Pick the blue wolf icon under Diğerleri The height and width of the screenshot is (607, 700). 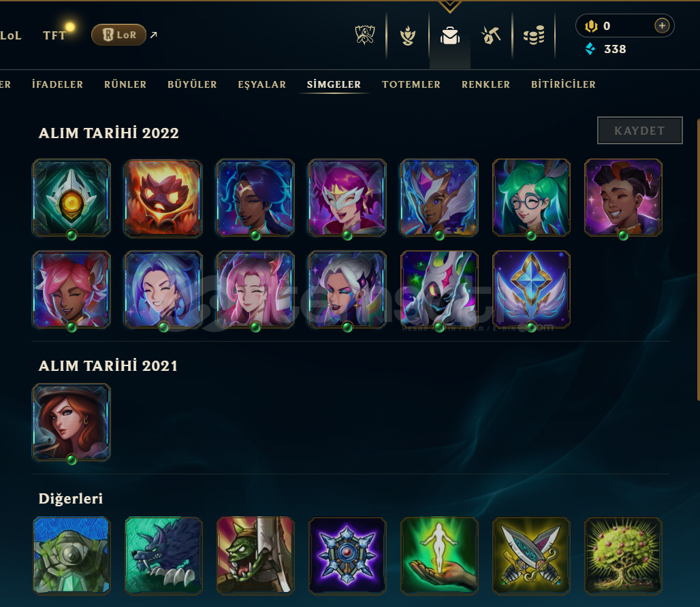click(163, 556)
